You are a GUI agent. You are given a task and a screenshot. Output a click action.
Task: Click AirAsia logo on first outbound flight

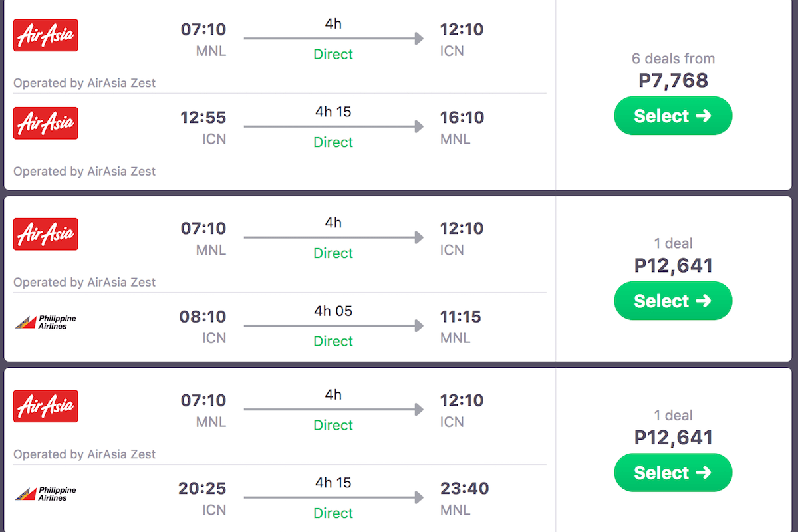(46, 35)
